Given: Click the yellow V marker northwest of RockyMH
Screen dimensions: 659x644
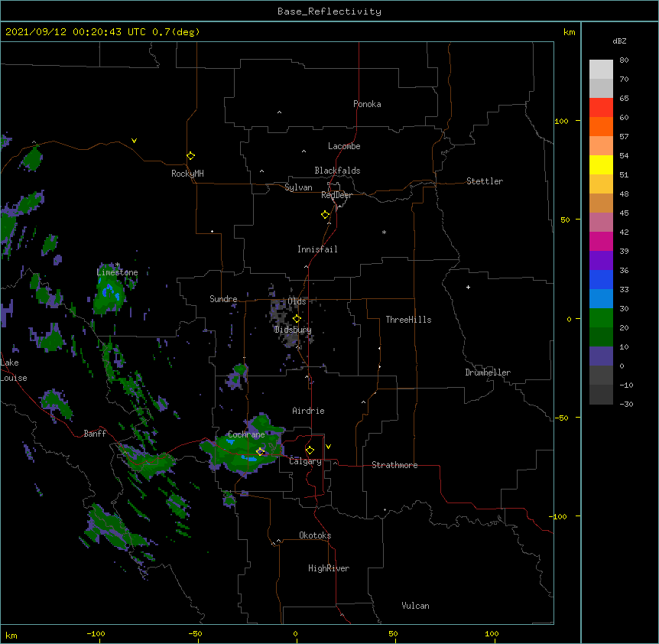Looking at the screenshot, I should pyautogui.click(x=134, y=141).
